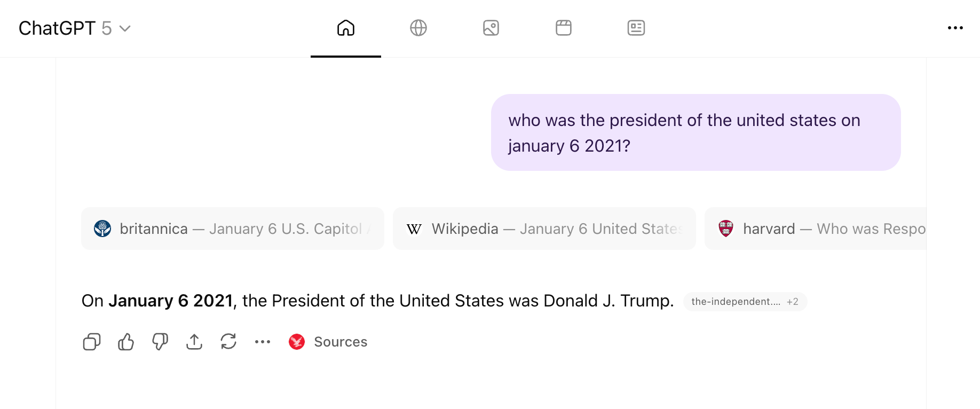The image size is (980, 409).
Task: Switch to the home tab
Action: click(x=346, y=28)
